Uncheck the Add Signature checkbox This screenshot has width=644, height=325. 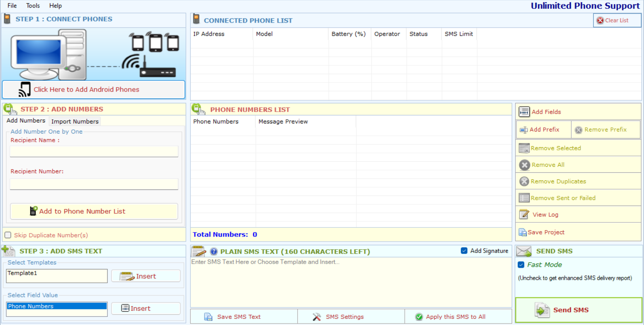click(x=464, y=251)
